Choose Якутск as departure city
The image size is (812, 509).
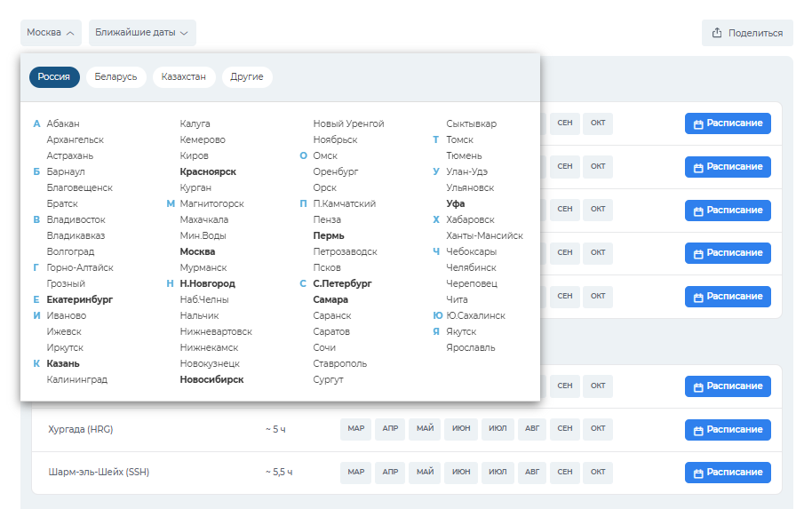coord(461,331)
